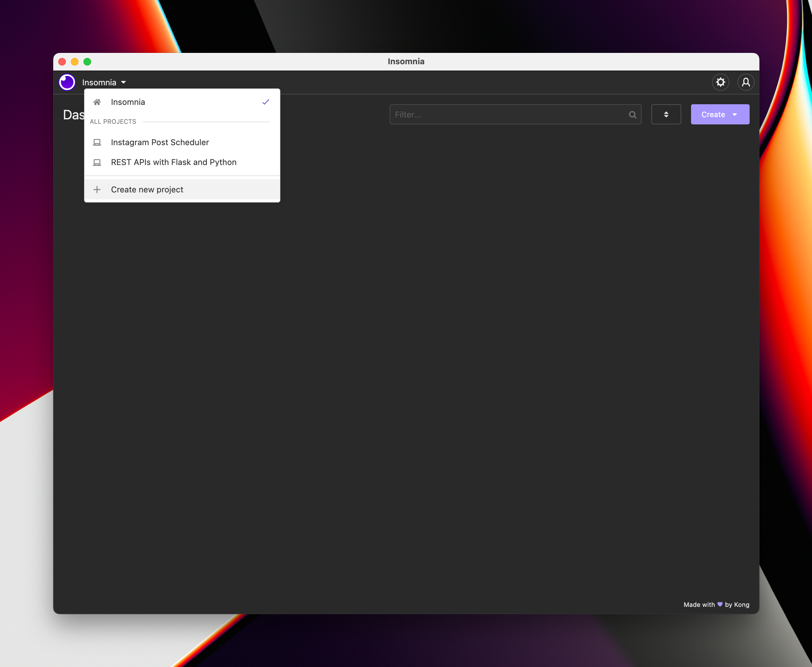The height and width of the screenshot is (667, 812).
Task: Focus the Filter input field
Action: click(x=515, y=115)
